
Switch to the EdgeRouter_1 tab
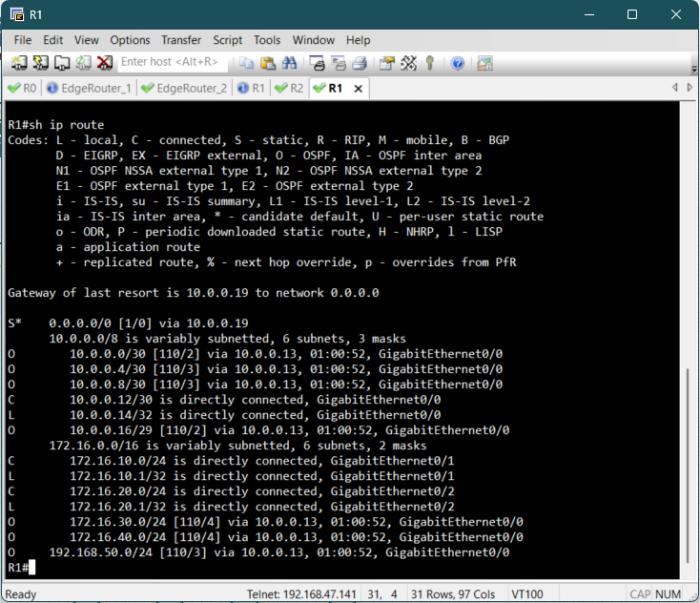(x=88, y=88)
